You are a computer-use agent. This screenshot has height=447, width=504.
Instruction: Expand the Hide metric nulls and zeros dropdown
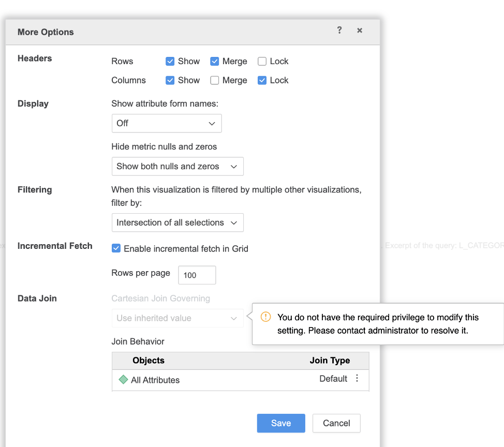coord(177,167)
